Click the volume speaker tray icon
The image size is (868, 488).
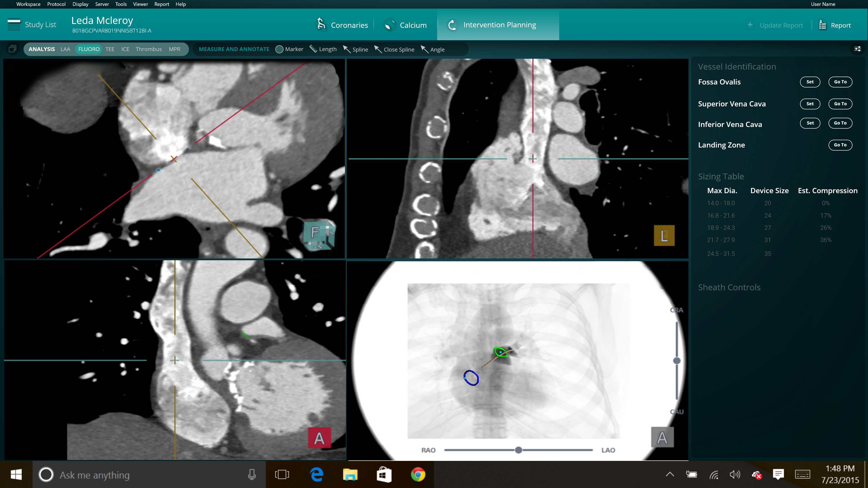tap(735, 474)
